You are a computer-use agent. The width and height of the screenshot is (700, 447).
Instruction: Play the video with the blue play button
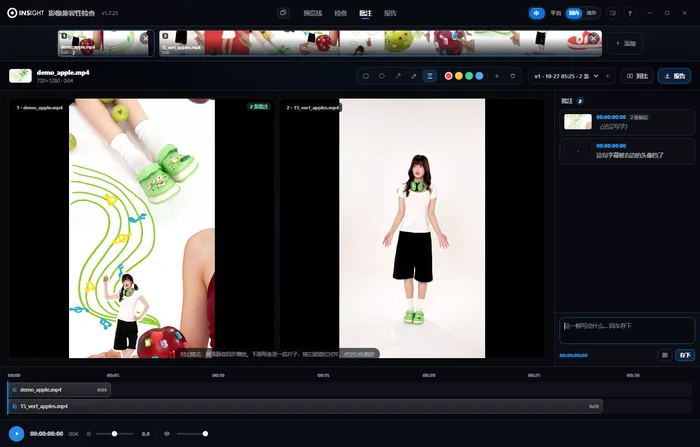(x=17, y=434)
